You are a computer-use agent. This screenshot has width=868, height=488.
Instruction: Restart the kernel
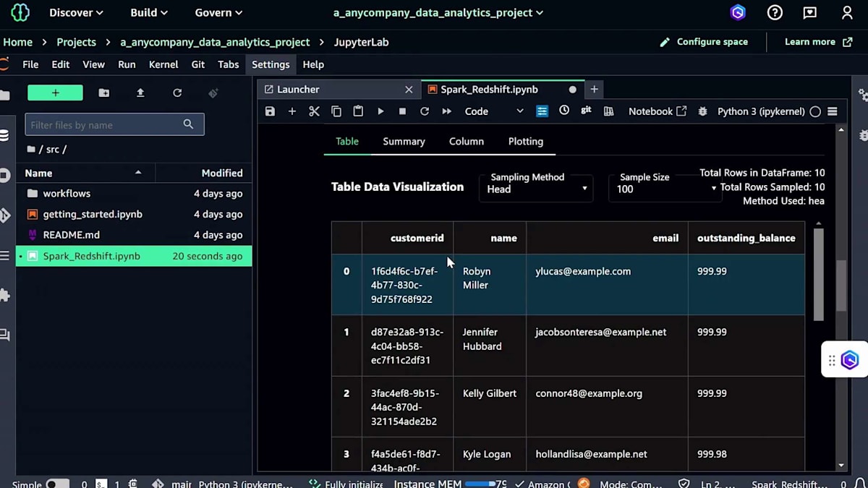425,111
